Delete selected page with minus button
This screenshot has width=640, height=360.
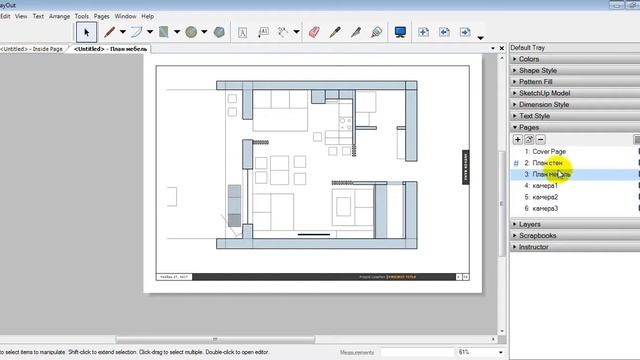540,140
